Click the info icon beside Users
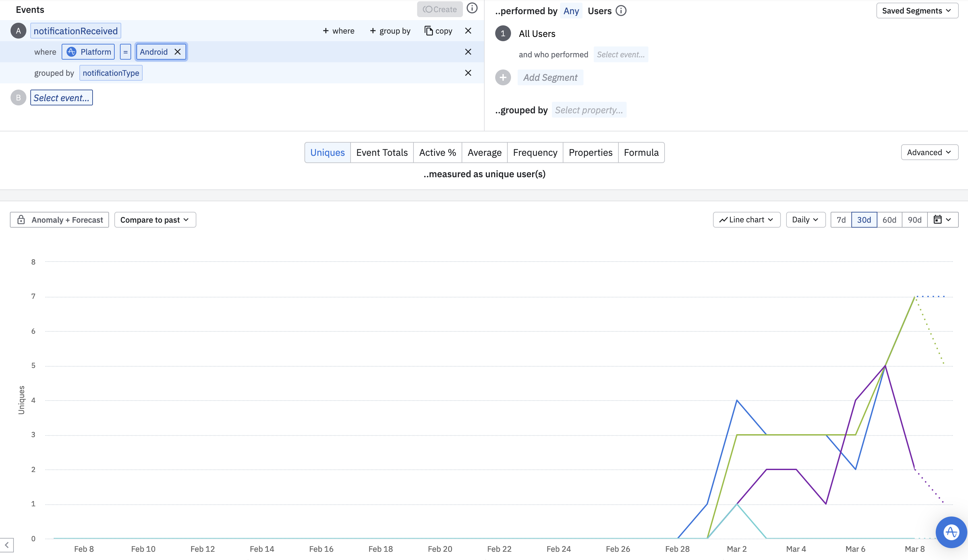The image size is (968, 560). point(621,11)
